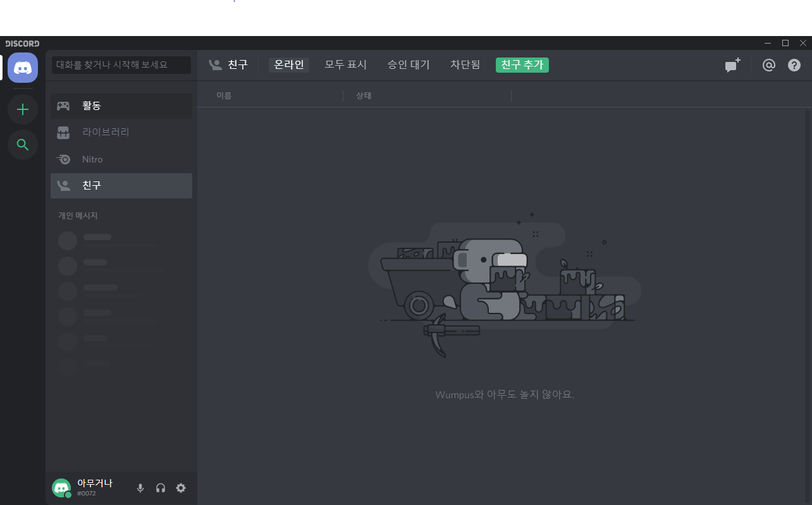
Task: Open user settings gear icon
Action: tap(181, 488)
